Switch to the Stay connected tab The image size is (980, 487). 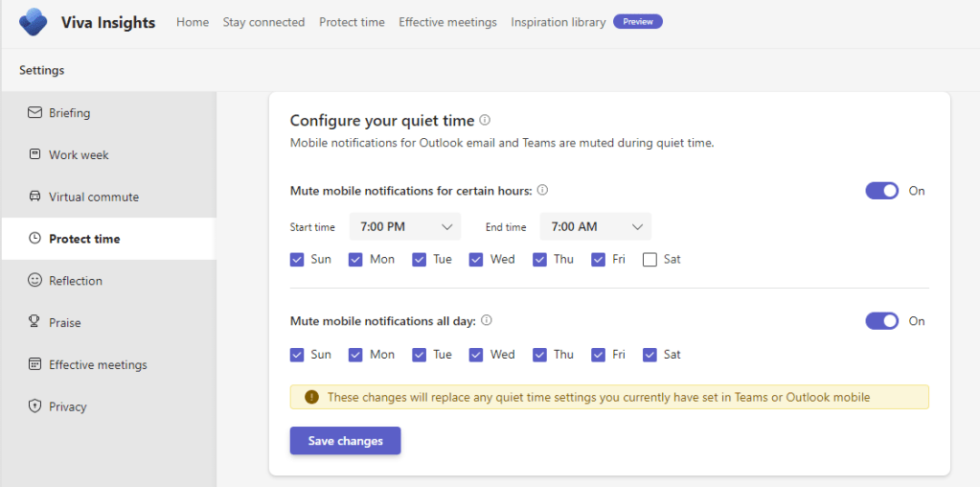pyautogui.click(x=263, y=22)
